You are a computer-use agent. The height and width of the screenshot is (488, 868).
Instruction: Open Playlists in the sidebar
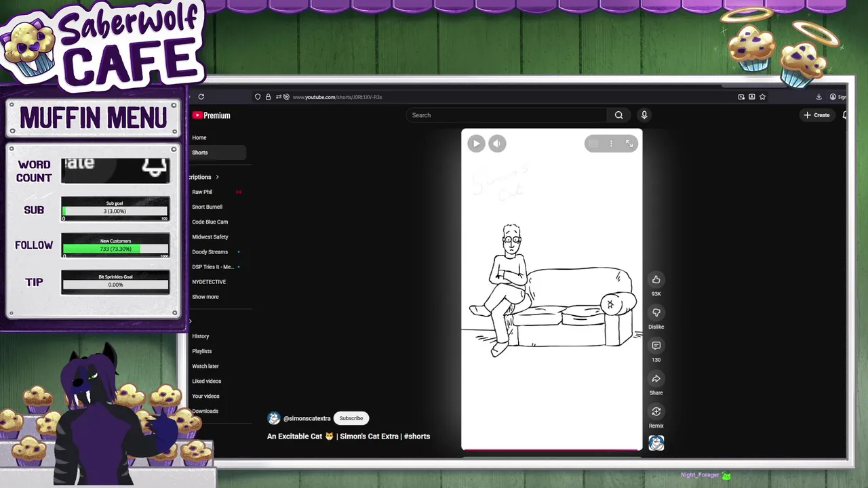(201, 351)
